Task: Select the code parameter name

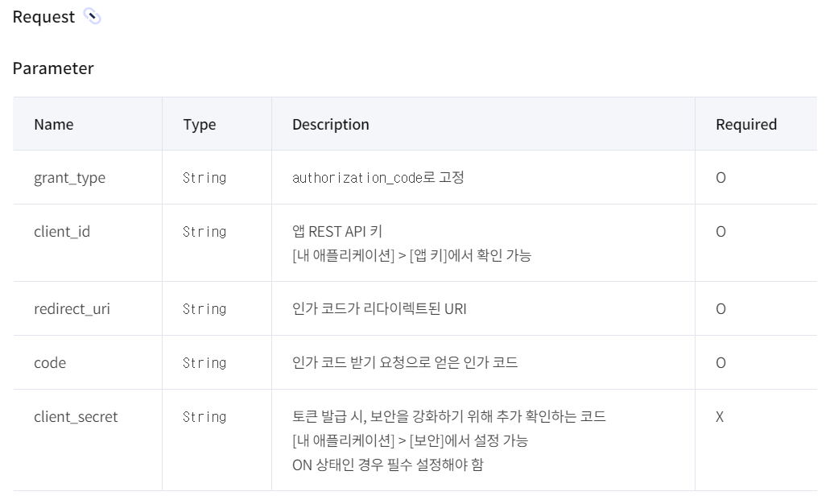Action: (50, 363)
